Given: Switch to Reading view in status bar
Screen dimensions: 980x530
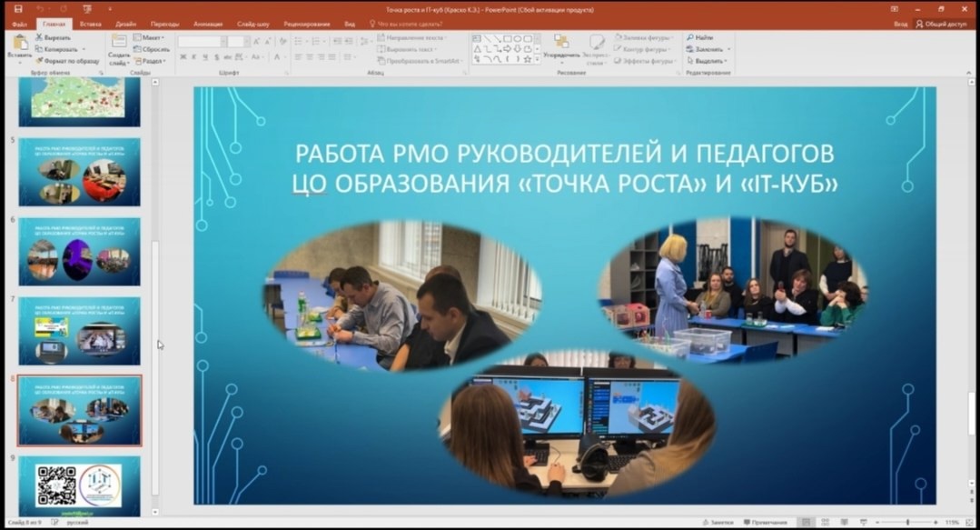Looking at the screenshot, I should click(x=845, y=522).
